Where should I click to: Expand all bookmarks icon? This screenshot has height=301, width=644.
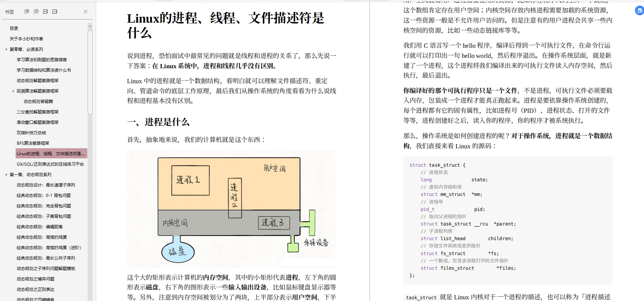26,11
